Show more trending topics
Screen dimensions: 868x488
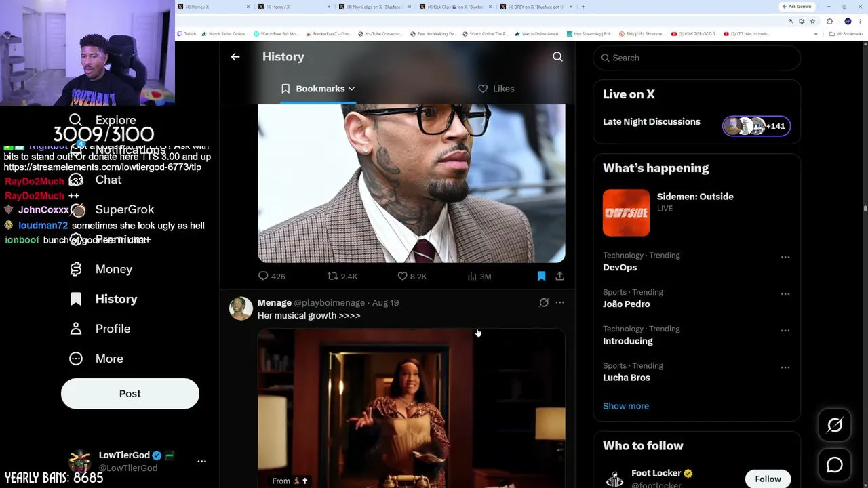pyautogui.click(x=626, y=406)
